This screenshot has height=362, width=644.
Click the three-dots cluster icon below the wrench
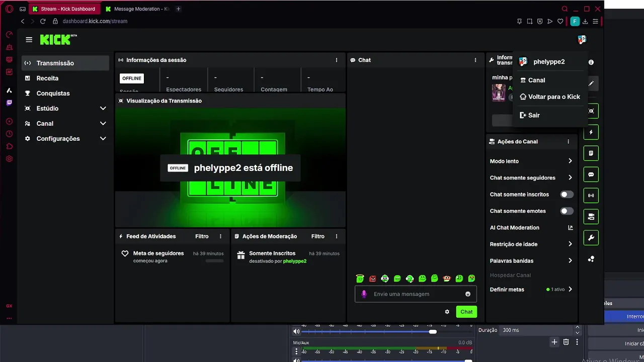pos(591,259)
